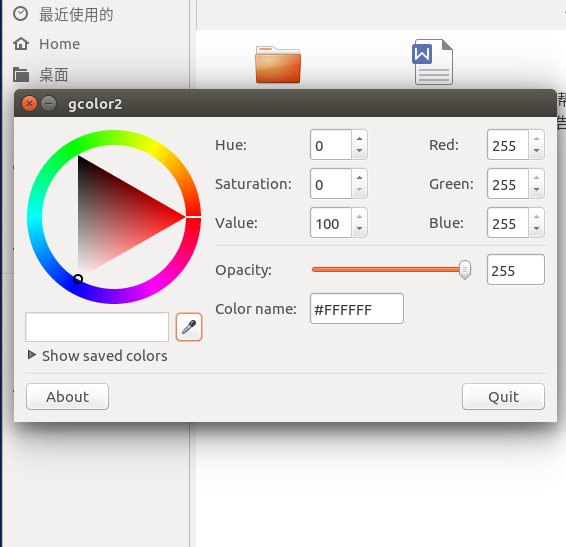This screenshot has height=547, width=566.
Task: Decrease Red with the down arrow
Action: [x=536, y=151]
